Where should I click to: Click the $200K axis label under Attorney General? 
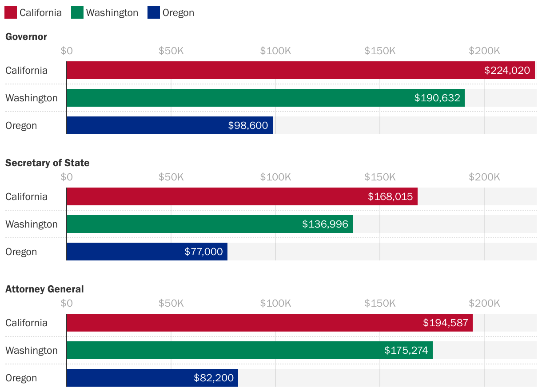pos(484,303)
